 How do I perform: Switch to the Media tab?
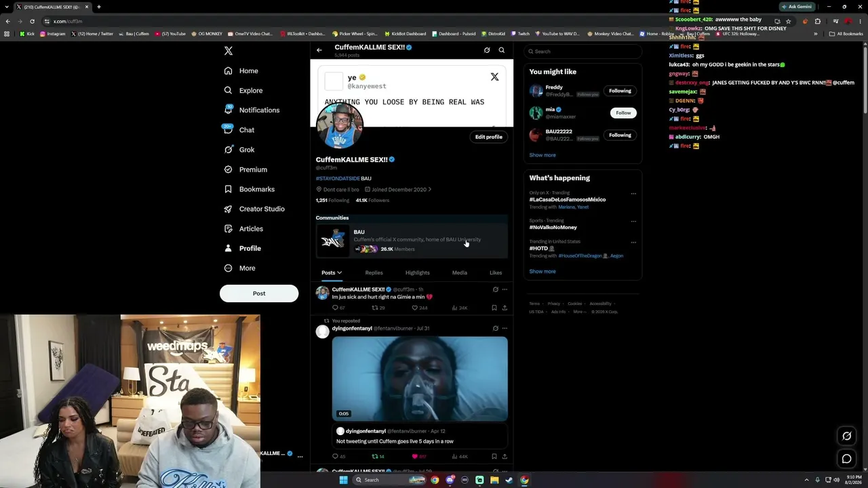[460, 272]
